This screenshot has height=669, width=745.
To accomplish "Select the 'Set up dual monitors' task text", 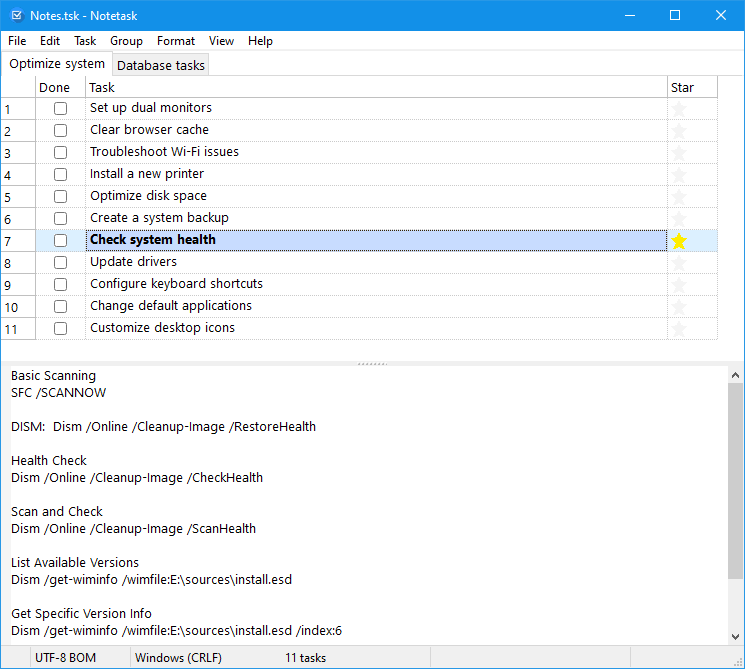I will tap(151, 108).
